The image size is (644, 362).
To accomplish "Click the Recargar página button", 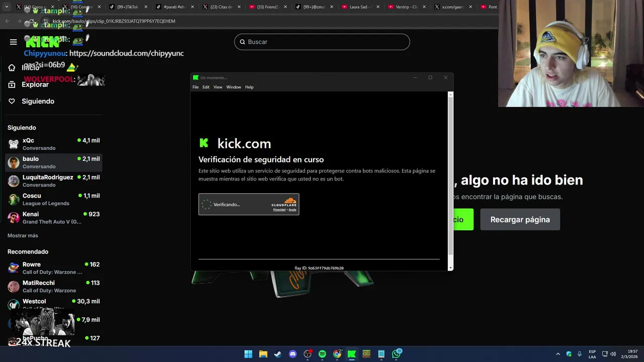I will pyautogui.click(x=520, y=219).
